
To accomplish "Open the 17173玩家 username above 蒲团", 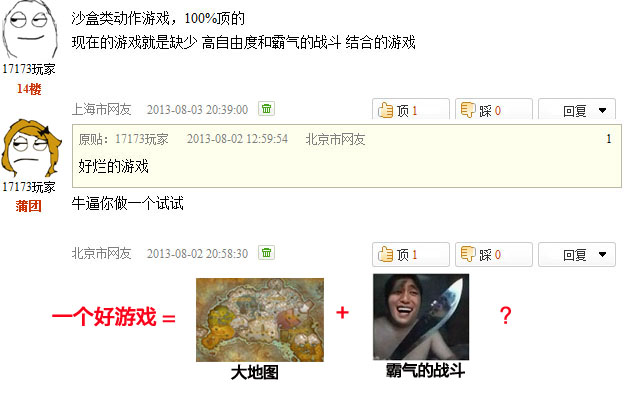I will click(x=29, y=187).
